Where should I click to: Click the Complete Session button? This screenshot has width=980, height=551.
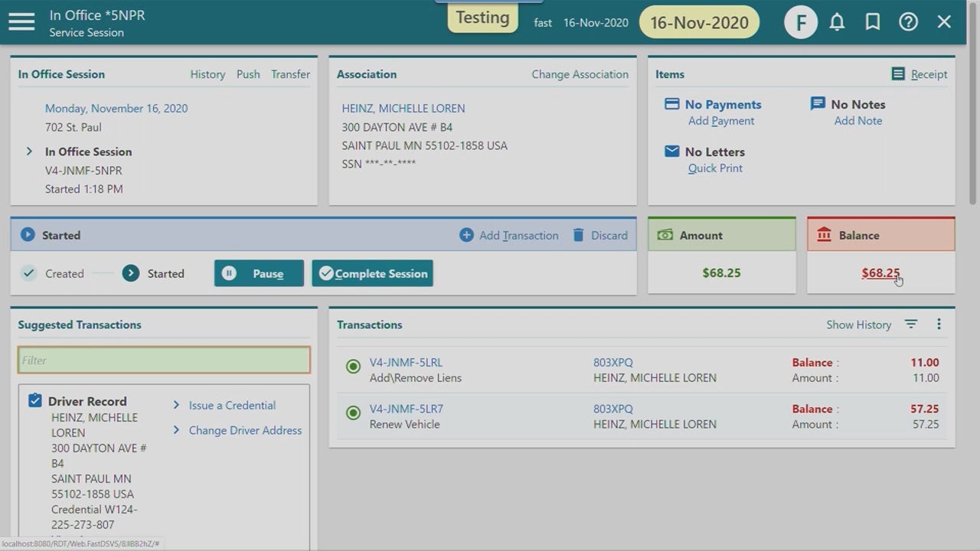372,273
